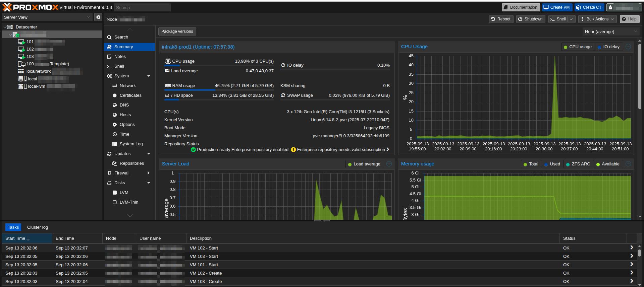Switch to the Cluster log tab
The width and height of the screenshot is (644, 287).
click(38, 227)
